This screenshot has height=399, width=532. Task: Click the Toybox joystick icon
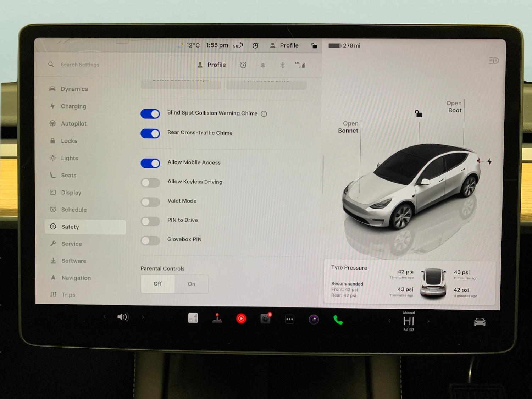pos(217,318)
